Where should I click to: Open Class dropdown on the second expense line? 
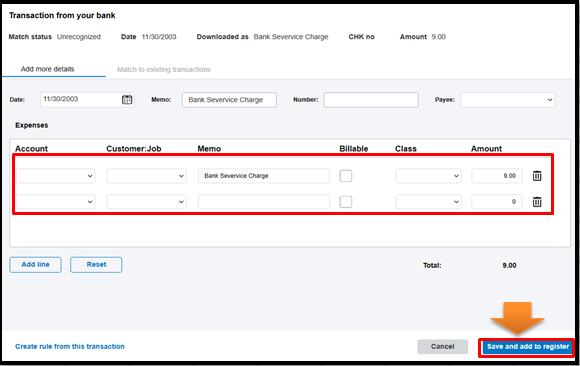(x=428, y=202)
